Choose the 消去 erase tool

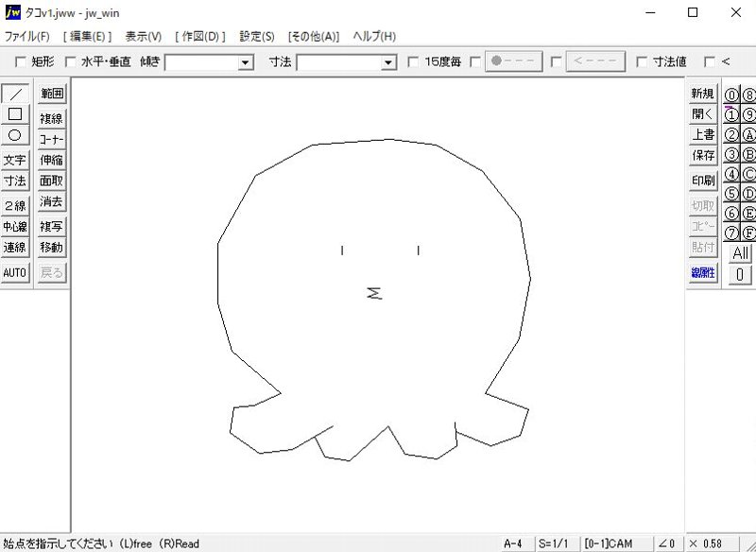pyautogui.click(x=51, y=201)
